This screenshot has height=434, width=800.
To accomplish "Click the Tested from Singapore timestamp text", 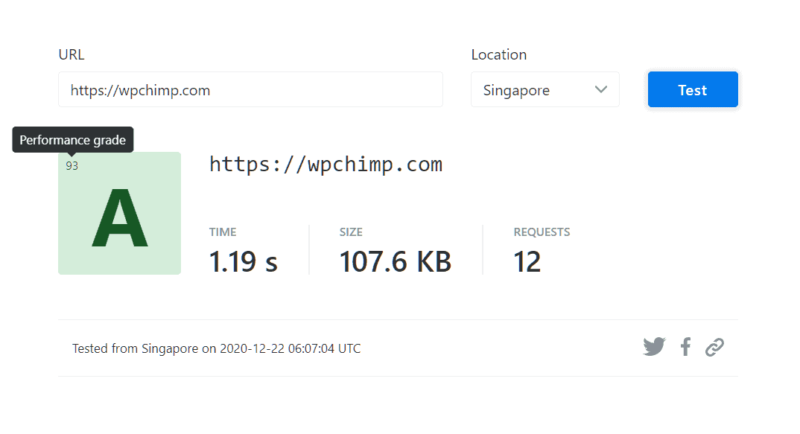I will coord(216,348).
